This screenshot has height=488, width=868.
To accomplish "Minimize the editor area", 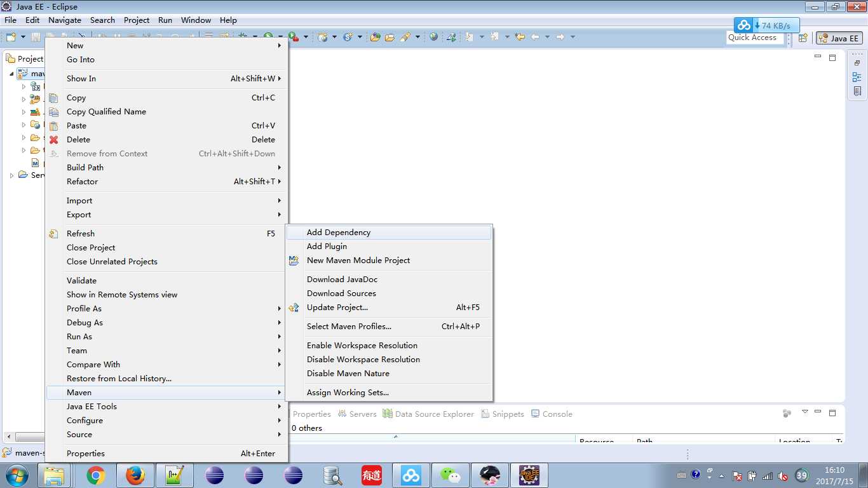I will pos(818,57).
